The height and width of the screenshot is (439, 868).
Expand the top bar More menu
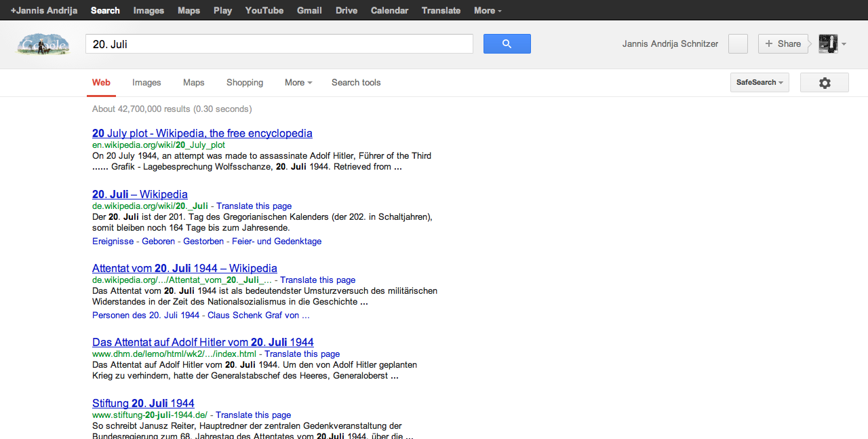488,10
